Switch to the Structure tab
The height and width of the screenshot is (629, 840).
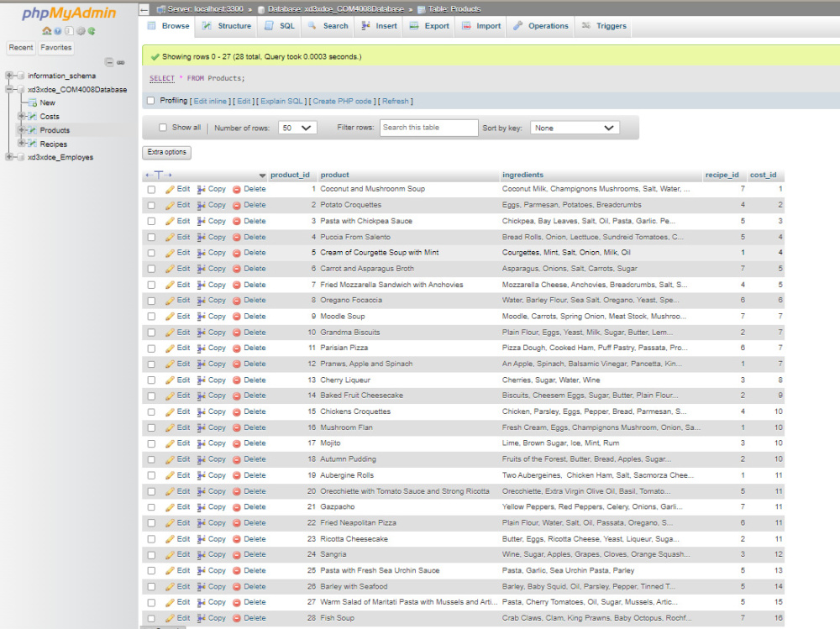click(227, 26)
